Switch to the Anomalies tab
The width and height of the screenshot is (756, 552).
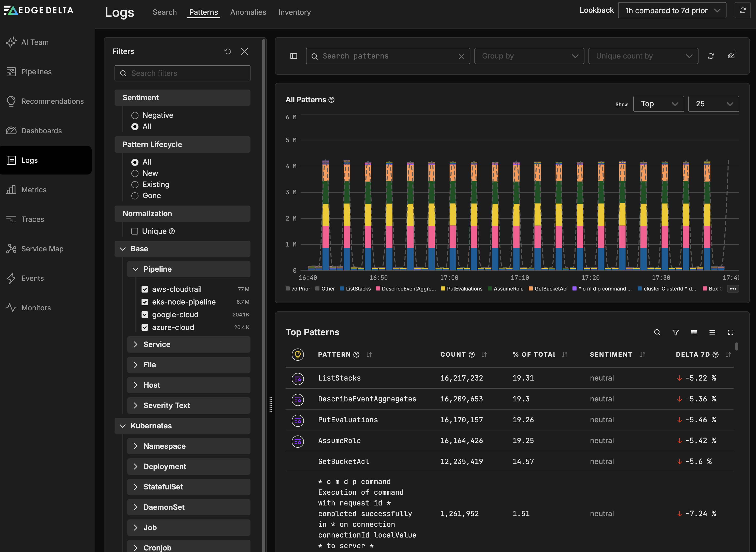248,12
